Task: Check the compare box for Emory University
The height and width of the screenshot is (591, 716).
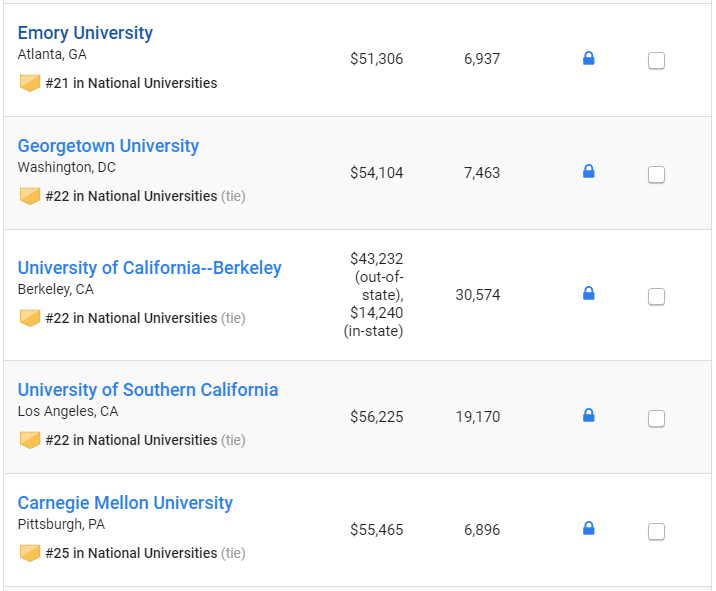Action: click(656, 61)
